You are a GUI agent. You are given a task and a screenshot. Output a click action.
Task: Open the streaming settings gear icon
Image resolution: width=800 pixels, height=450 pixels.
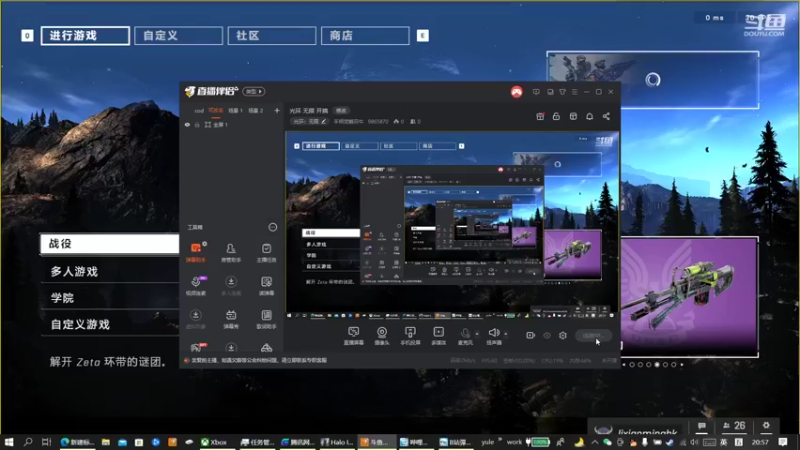tap(563, 335)
